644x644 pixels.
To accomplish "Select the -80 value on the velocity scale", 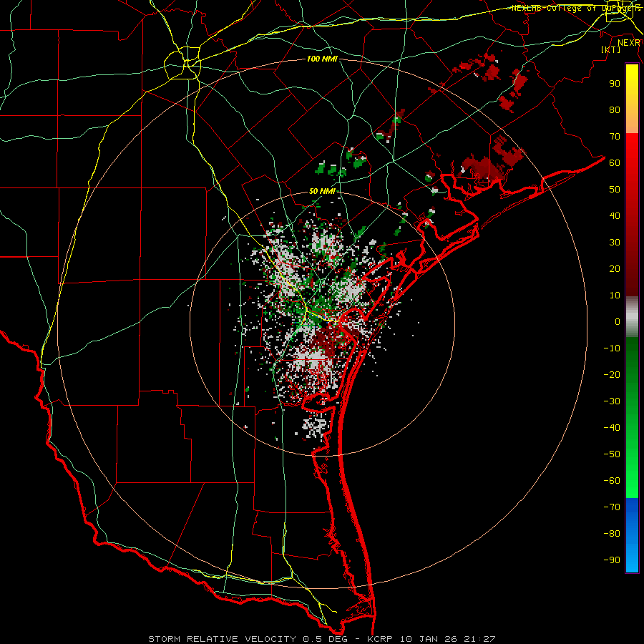I will (612, 534).
